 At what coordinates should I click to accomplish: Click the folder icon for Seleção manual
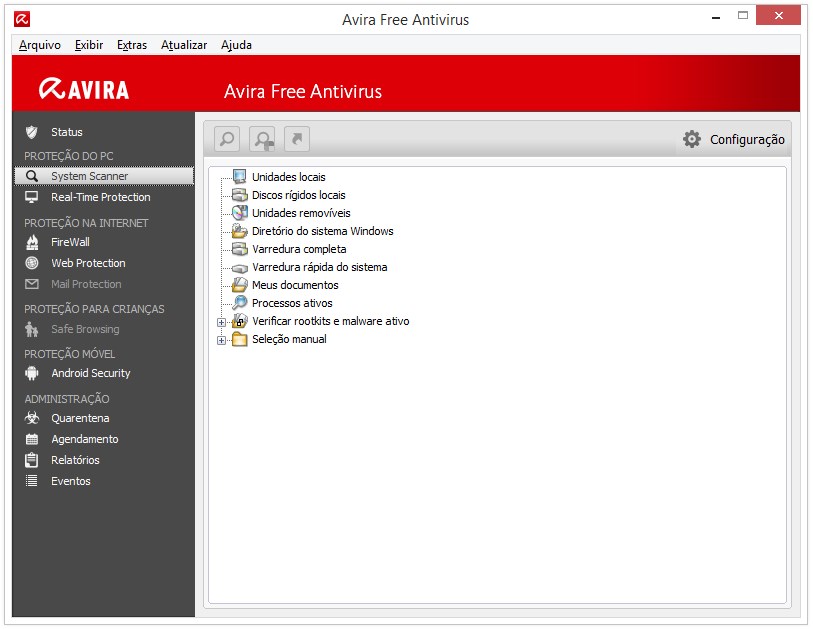click(240, 340)
